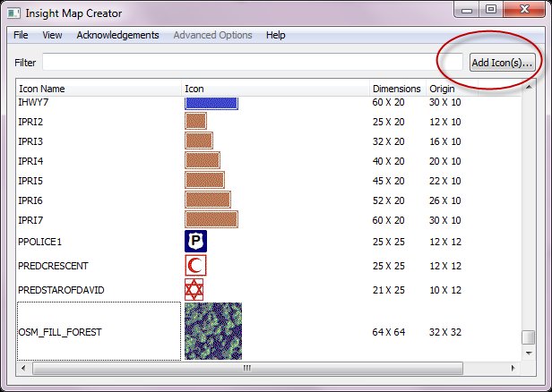552x392 pixels.
Task: Select the IPRI7 orange shield icon
Action: click(211, 219)
